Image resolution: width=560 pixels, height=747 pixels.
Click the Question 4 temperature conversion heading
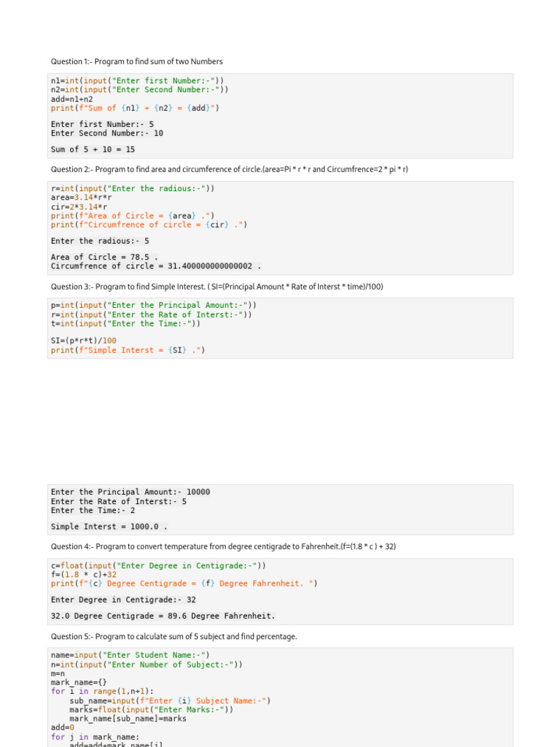click(x=223, y=546)
